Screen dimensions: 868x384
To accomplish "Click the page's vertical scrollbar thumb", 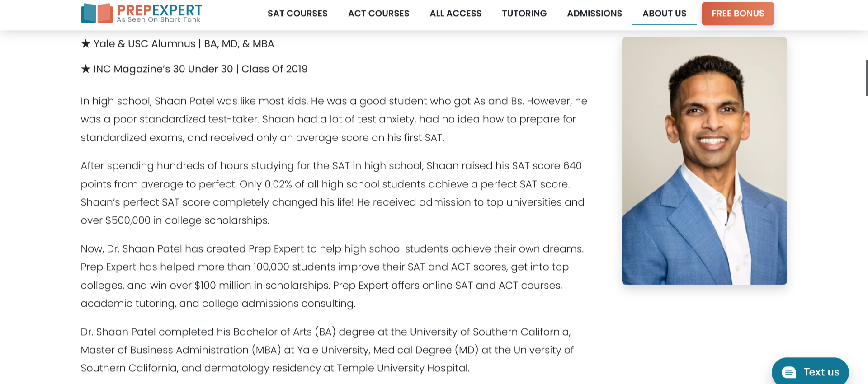I will pos(866,78).
